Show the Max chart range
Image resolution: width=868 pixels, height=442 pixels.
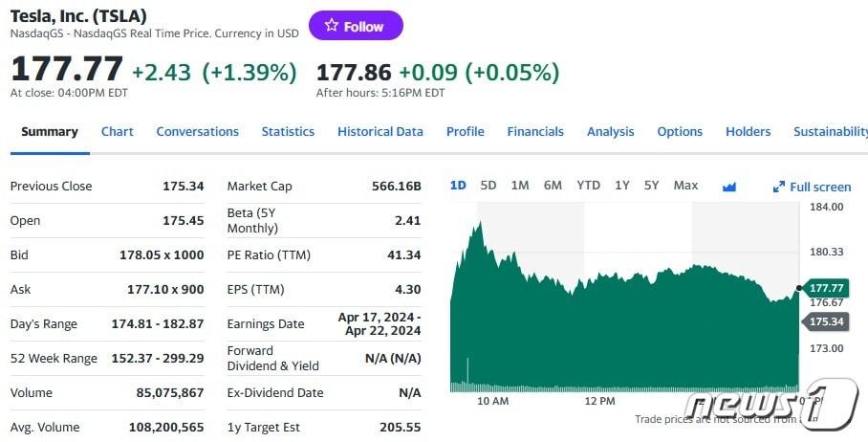[x=685, y=186]
